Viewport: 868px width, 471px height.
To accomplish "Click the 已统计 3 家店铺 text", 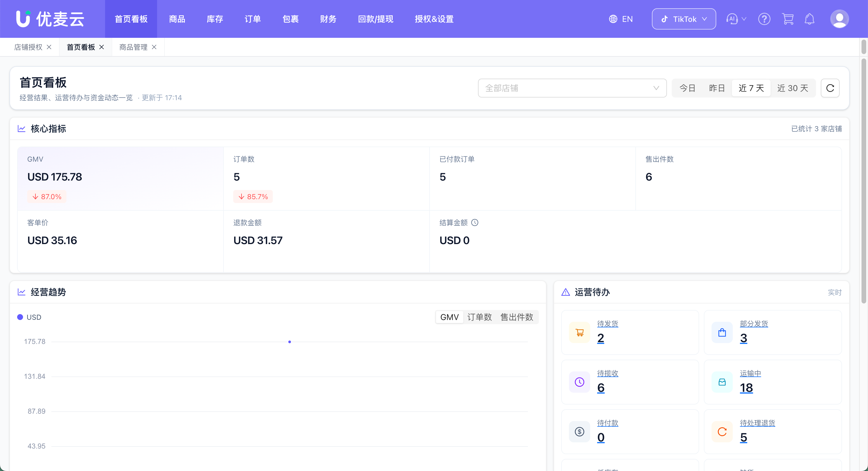I will click(x=816, y=129).
